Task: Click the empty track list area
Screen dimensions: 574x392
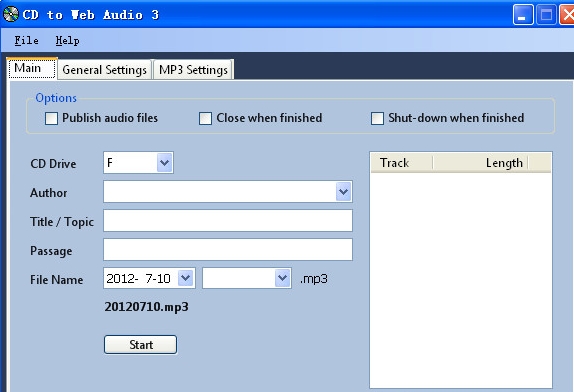Action: coord(461,280)
